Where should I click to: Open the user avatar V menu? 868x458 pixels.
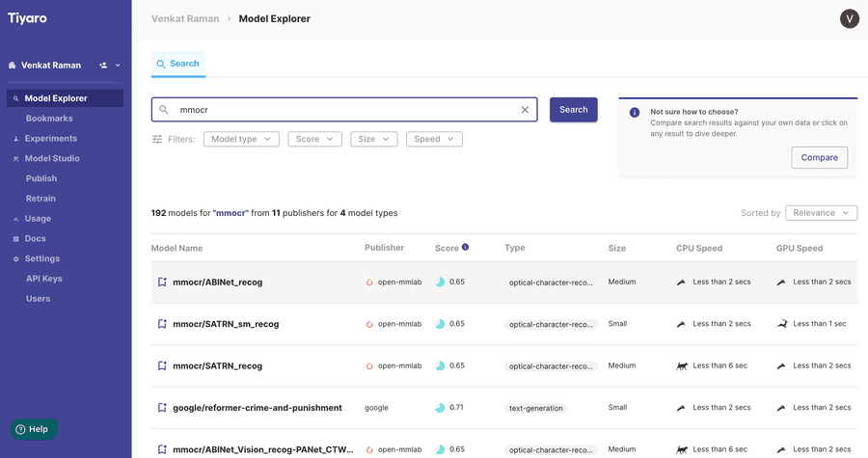point(849,19)
